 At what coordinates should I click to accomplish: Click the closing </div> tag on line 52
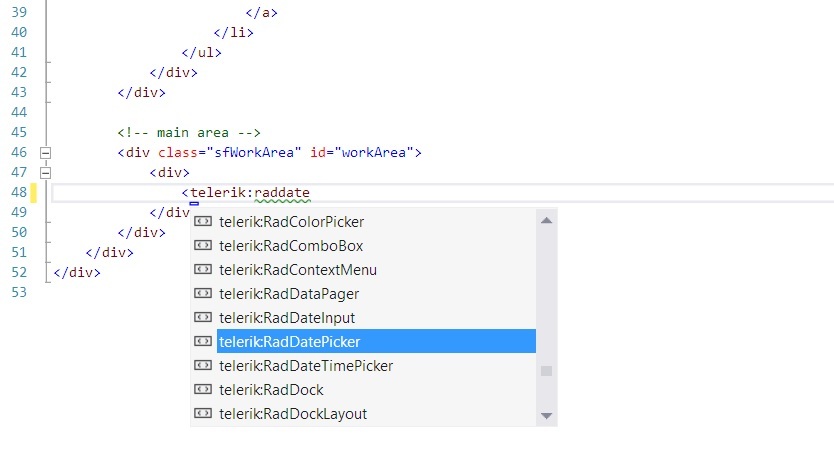pyautogui.click(x=77, y=273)
